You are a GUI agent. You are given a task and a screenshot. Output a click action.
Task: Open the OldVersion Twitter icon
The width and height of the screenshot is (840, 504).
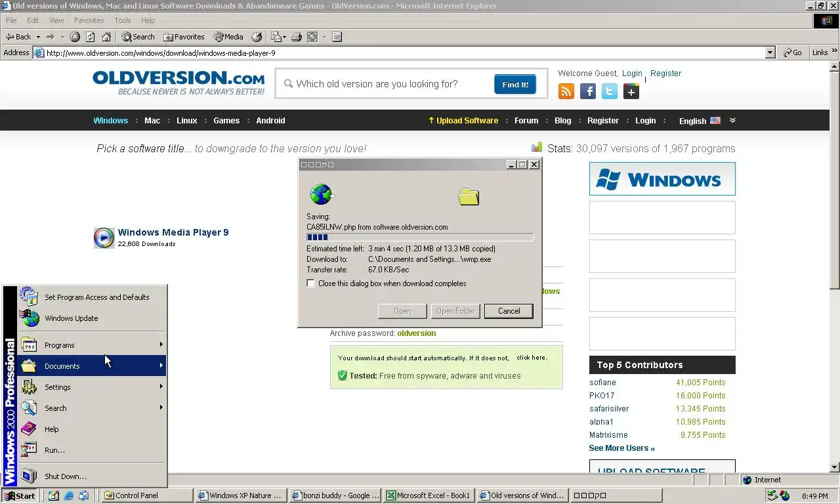click(x=610, y=92)
